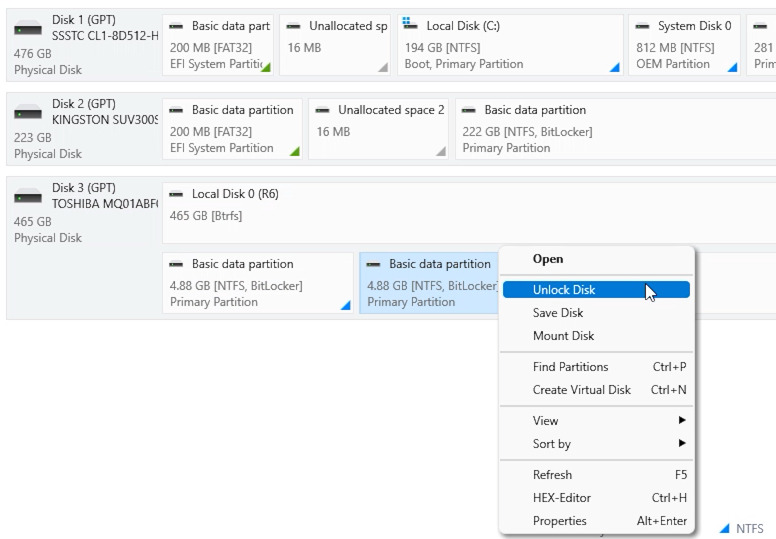Click drive icon of Local Disk 0 (R6)
The image size is (776, 539).
tap(176, 195)
